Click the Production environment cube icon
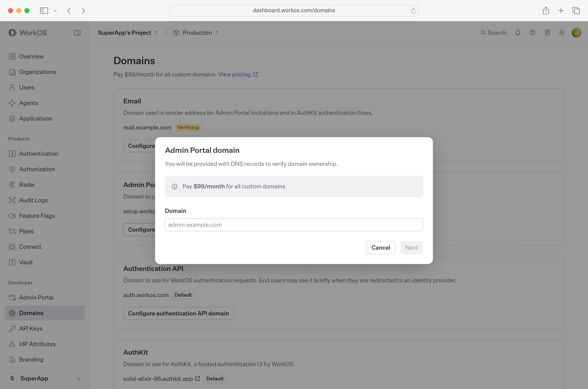The width and height of the screenshot is (588, 389). tap(176, 33)
